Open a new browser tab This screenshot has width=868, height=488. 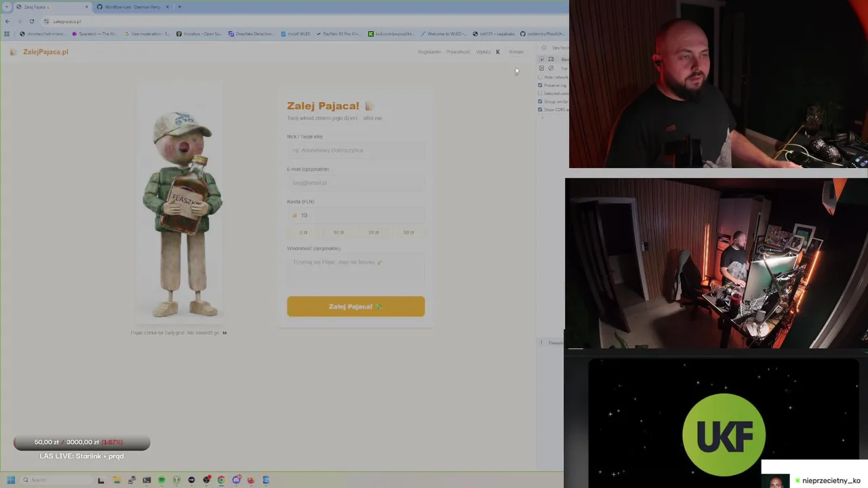(179, 7)
